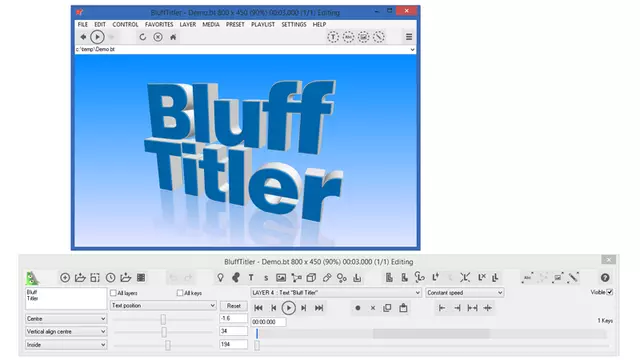The width and height of the screenshot is (640, 360).
Task: Open the MEDIA menu
Action: 211,24
